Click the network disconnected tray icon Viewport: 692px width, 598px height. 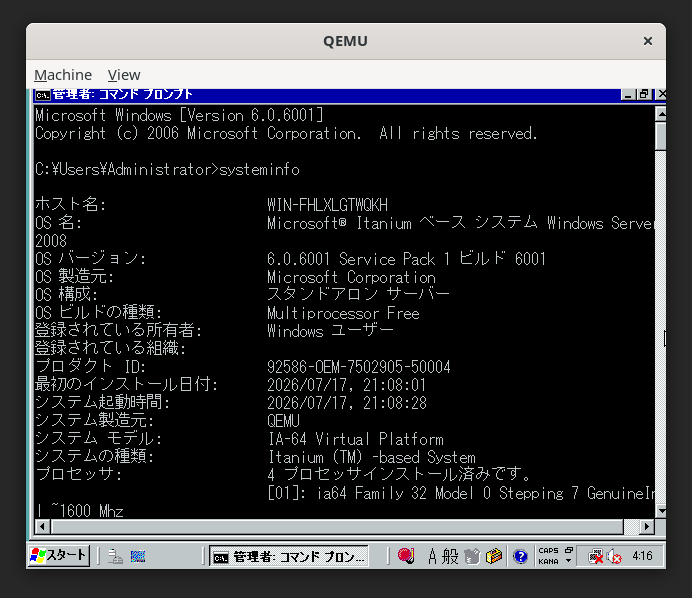[596, 557]
